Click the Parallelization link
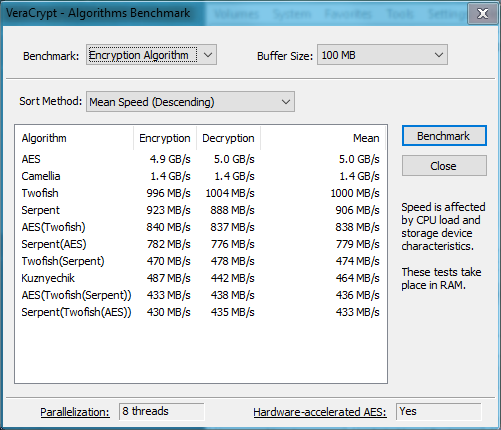Viewport: 501px width, 430px height. tap(75, 412)
